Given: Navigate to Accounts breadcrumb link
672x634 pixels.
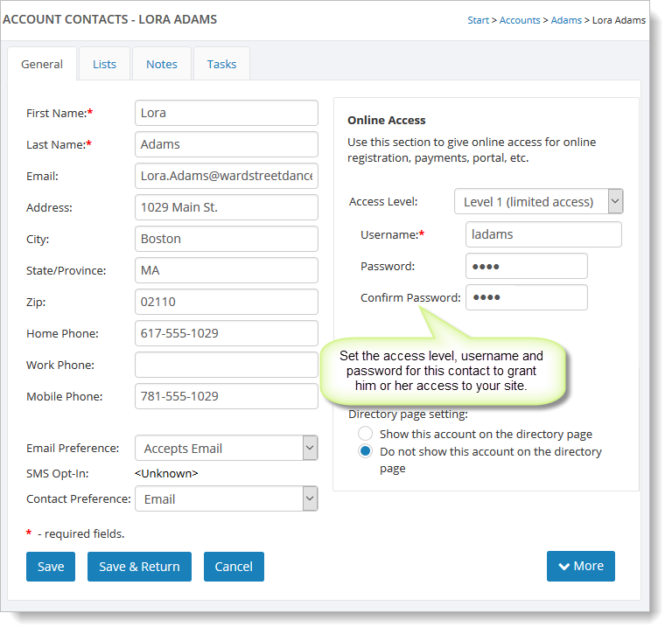Looking at the screenshot, I should (520, 20).
